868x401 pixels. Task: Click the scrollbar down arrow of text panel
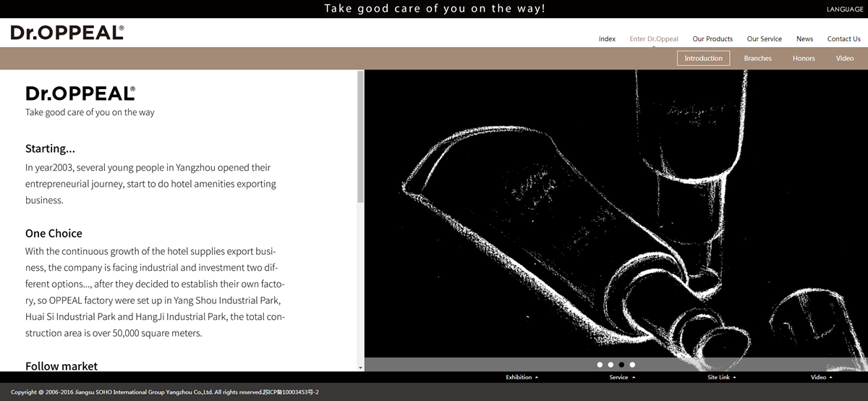(x=361, y=368)
